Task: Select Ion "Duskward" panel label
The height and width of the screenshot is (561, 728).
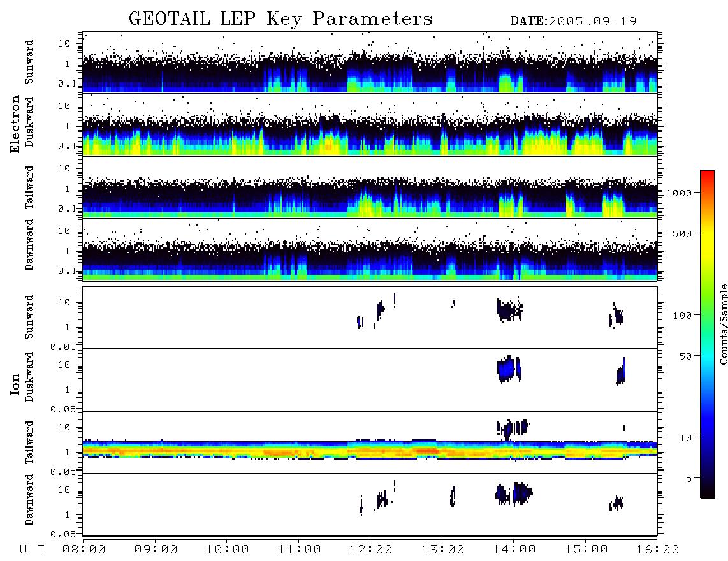Action: 29,377
